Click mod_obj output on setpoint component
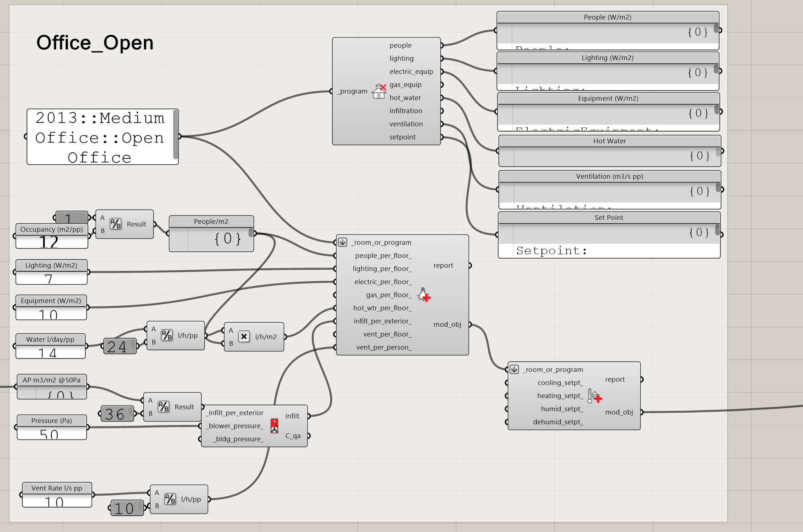 (619, 412)
